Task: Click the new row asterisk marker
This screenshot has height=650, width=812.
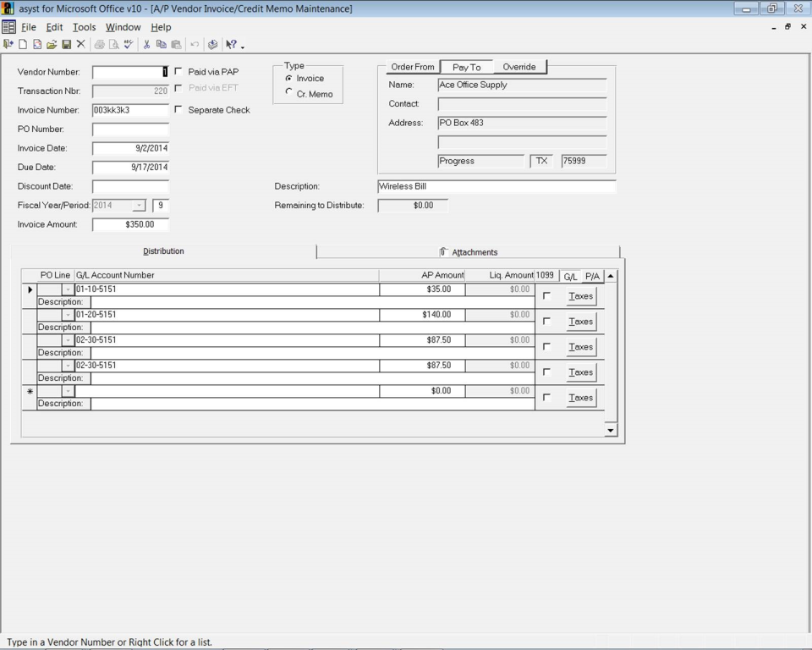Action: [x=30, y=391]
